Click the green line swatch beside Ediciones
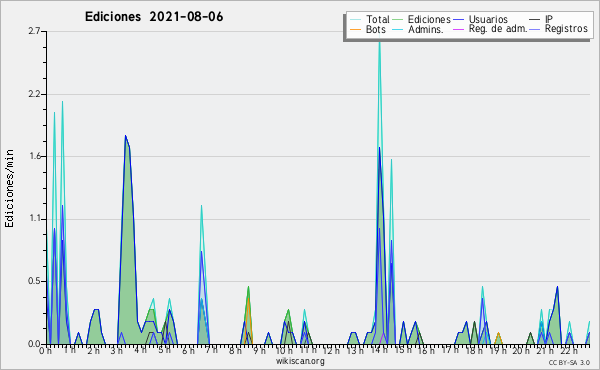Screen dimensions: 600x370 (398, 20)
